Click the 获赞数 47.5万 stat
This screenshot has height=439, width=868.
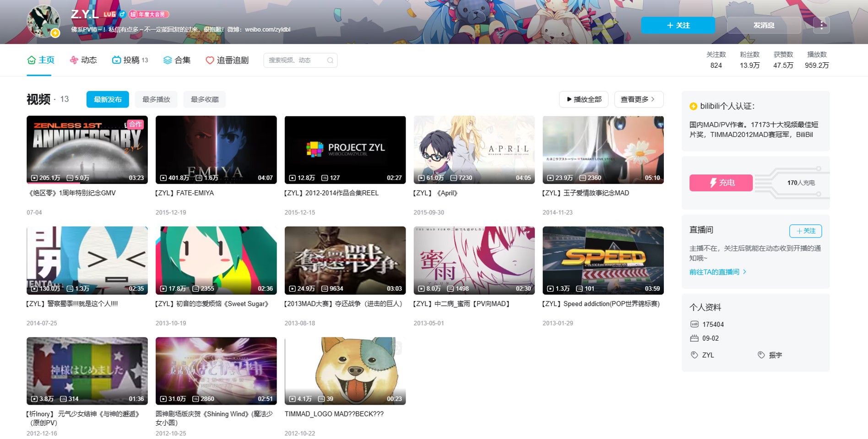(783, 60)
